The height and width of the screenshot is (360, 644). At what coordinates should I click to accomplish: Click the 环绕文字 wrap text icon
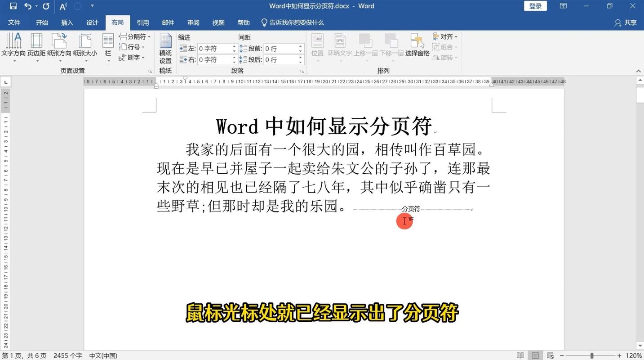coord(340,47)
